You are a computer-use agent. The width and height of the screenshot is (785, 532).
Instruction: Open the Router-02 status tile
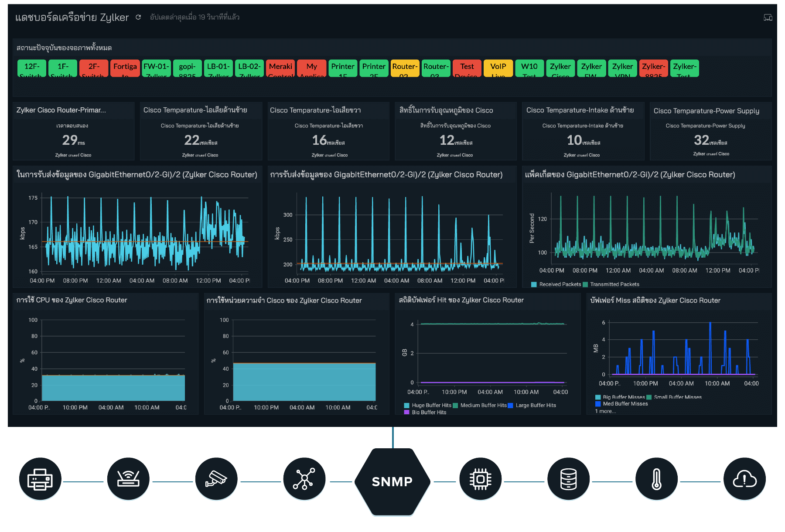click(x=405, y=68)
